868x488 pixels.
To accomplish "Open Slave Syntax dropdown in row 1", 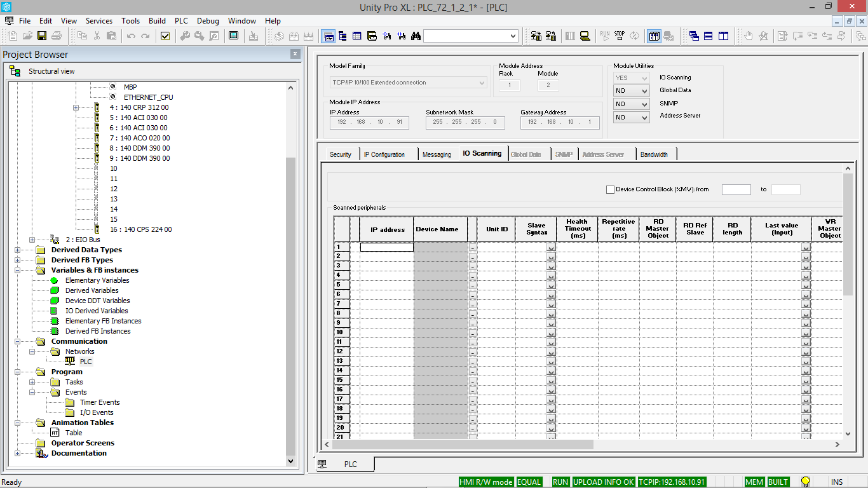I will [550, 247].
